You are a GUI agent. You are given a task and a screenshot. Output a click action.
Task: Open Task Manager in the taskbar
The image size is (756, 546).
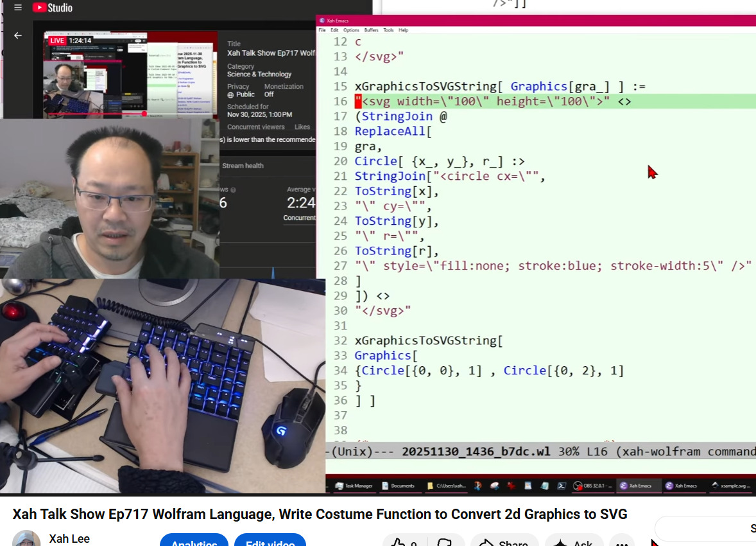[x=354, y=486]
